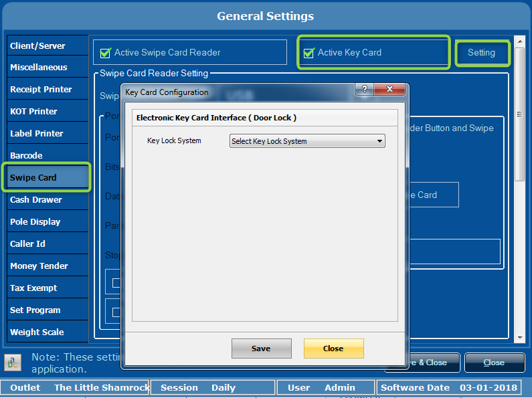The height and width of the screenshot is (398, 532).
Task: Switch to the Label Printer tab
Action: point(48,133)
